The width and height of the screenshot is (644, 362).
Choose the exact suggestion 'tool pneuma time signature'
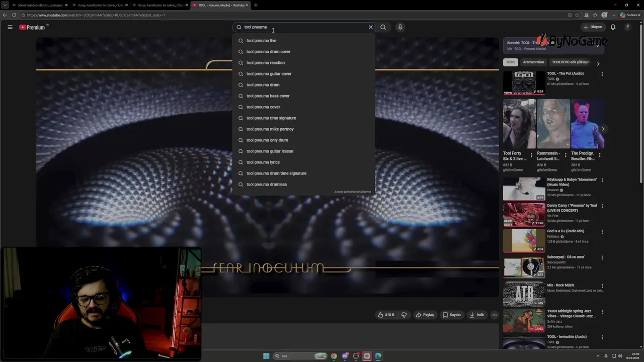click(x=304, y=118)
